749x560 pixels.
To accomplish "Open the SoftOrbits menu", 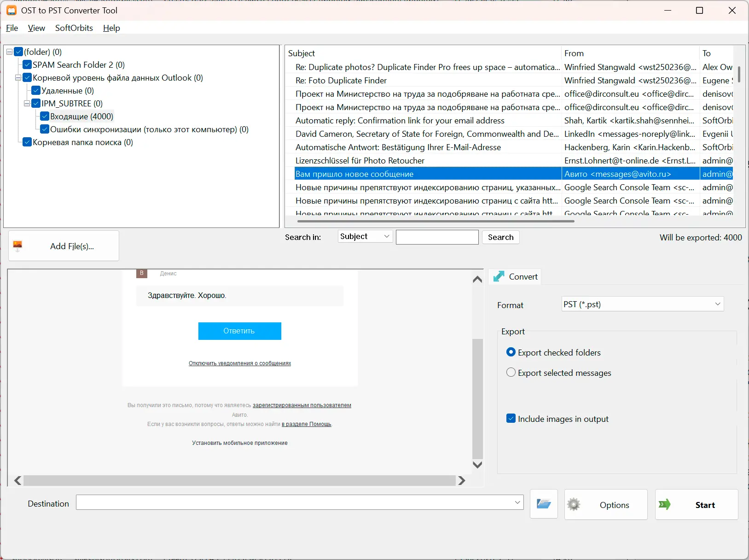I will (x=74, y=28).
